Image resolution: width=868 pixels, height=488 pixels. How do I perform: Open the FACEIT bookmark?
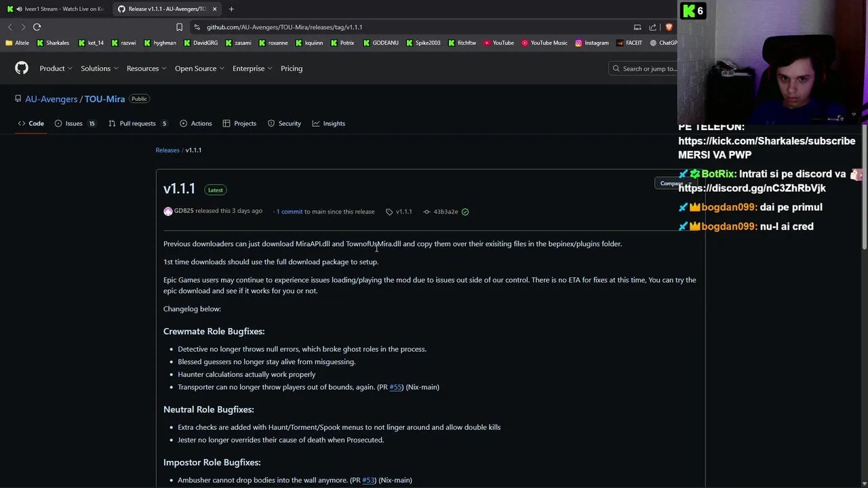click(x=629, y=43)
